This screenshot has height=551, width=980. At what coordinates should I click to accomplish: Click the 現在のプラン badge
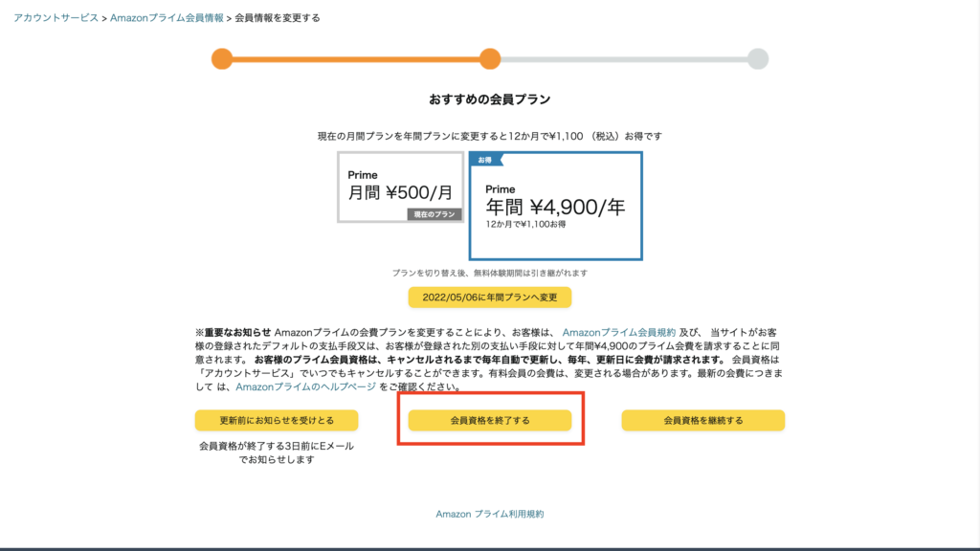434,214
